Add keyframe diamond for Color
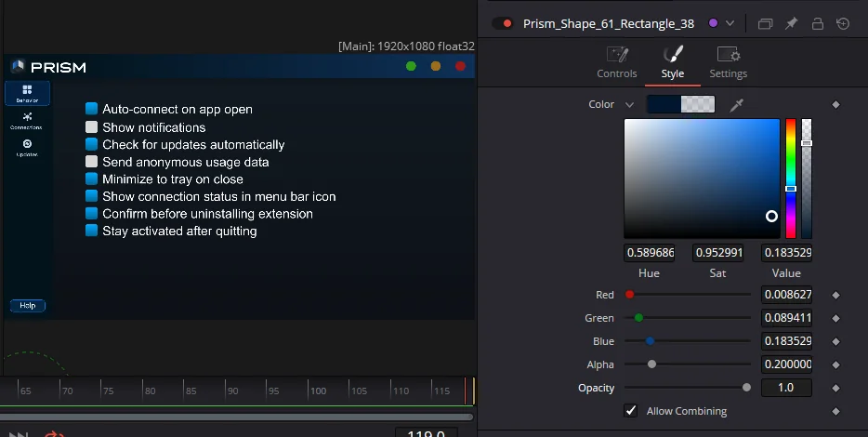 pyautogui.click(x=835, y=105)
